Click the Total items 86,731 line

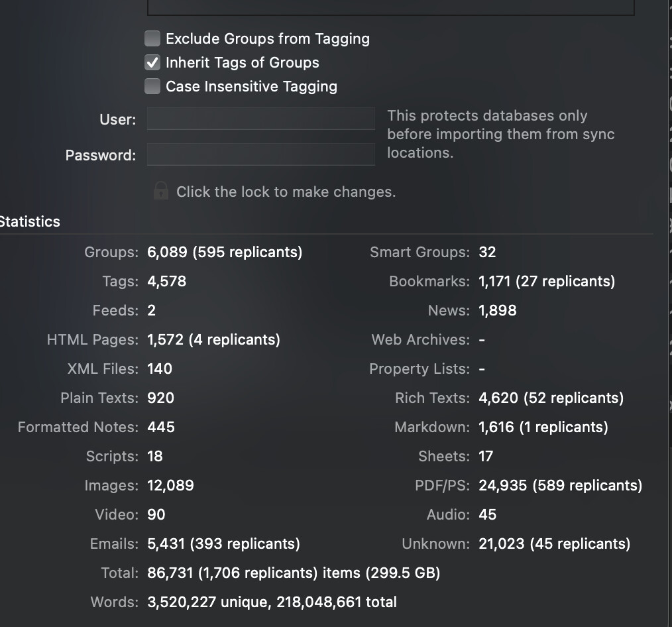coord(294,573)
